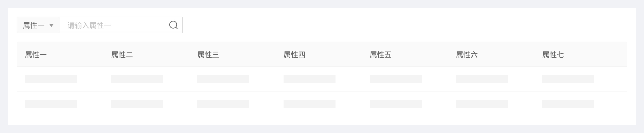Select the 属性五 column header
This screenshot has width=644, height=133.
click(381, 55)
